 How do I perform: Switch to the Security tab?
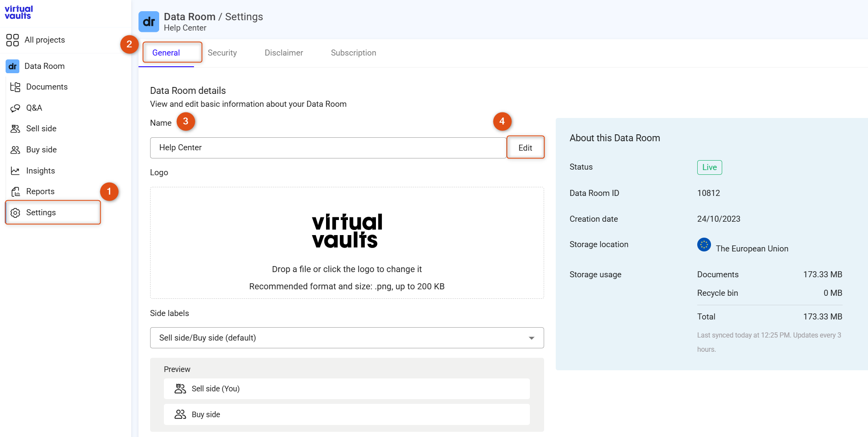tap(222, 53)
